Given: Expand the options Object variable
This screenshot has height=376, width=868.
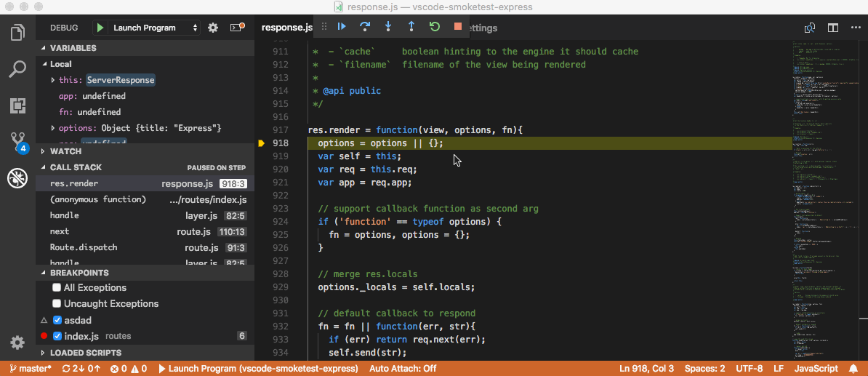Looking at the screenshot, I should pos(53,128).
